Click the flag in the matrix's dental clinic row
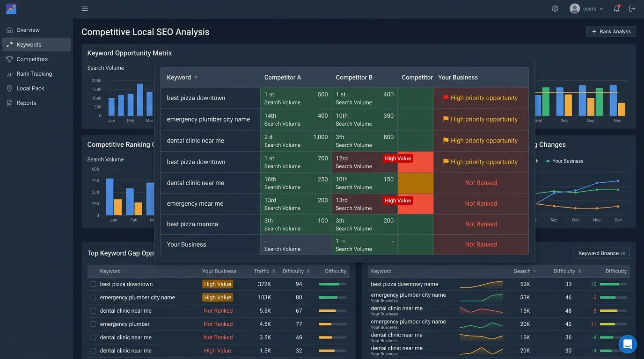Image resolution: width=644 pixels, height=359 pixels. coord(446,140)
